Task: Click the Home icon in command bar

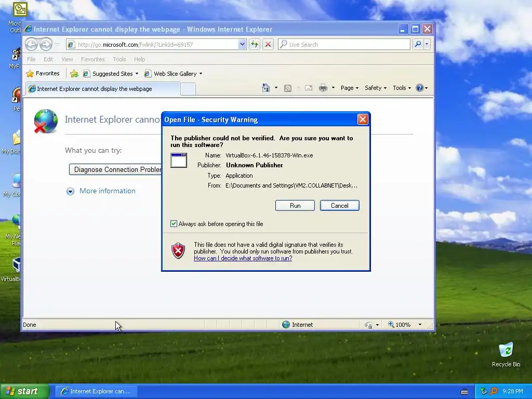Action: pos(265,88)
